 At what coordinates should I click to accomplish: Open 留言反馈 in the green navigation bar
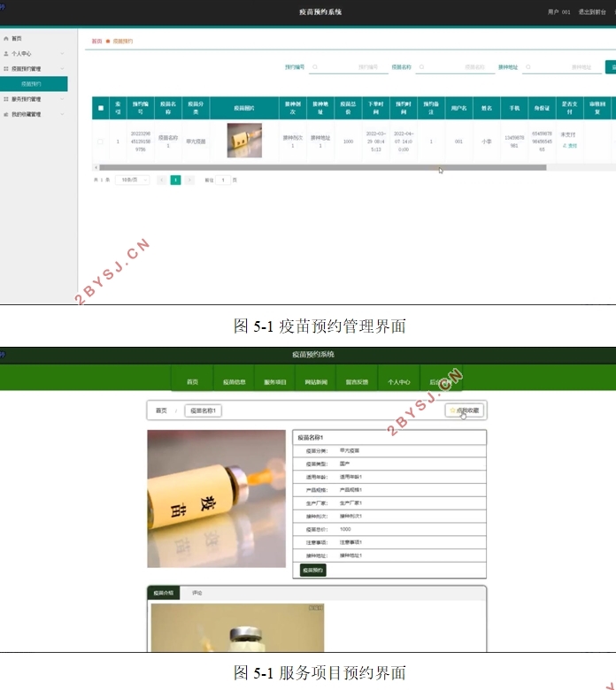(x=357, y=382)
